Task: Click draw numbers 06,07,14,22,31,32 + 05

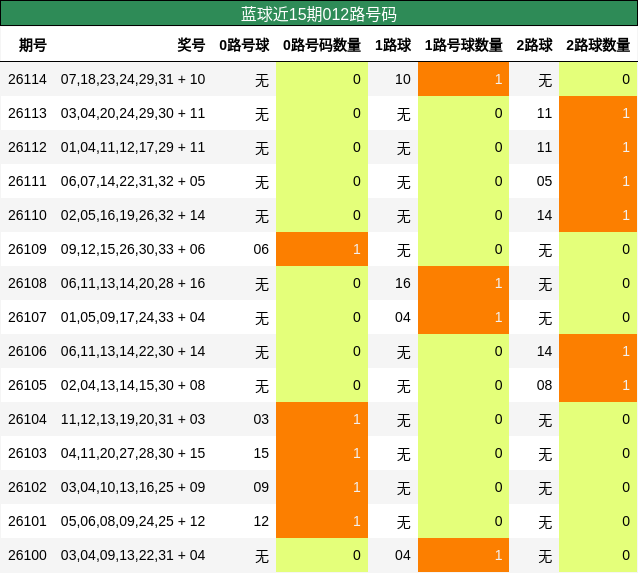Action: pyautogui.click(x=133, y=181)
